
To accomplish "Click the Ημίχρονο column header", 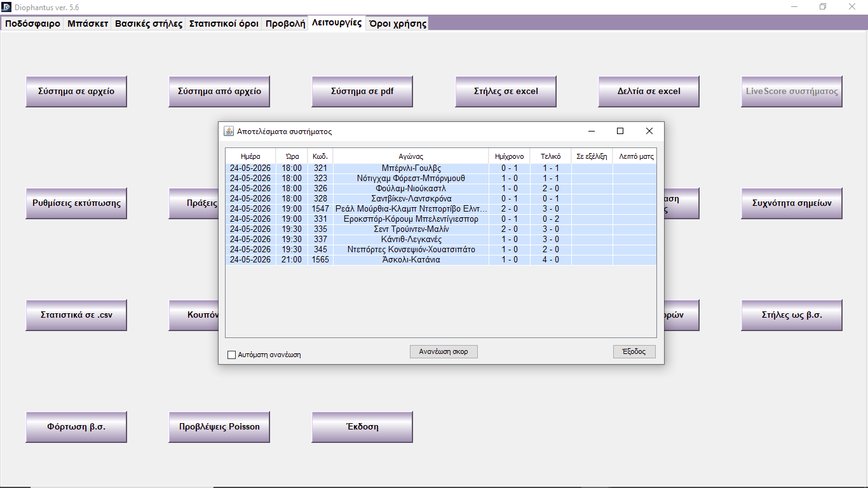I will click(x=510, y=156).
